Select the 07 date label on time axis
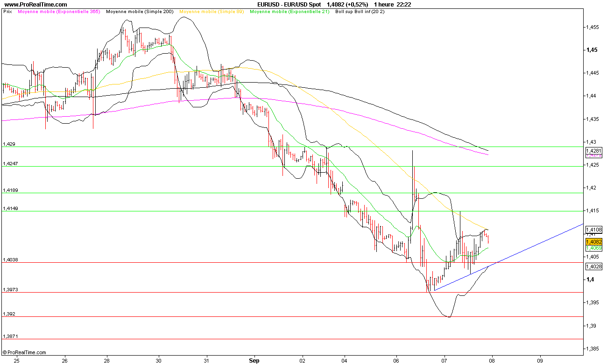Screen dimensions: 607x364 click(x=445, y=360)
